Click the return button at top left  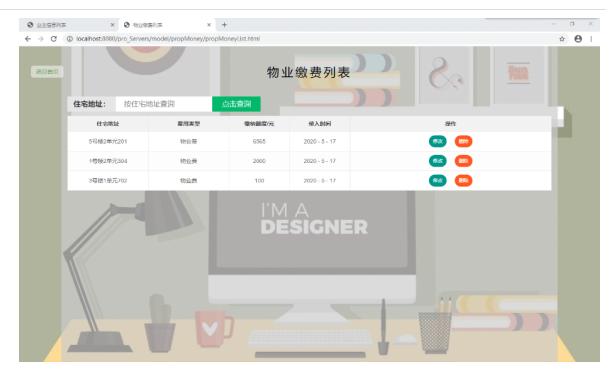pyautogui.click(x=47, y=71)
